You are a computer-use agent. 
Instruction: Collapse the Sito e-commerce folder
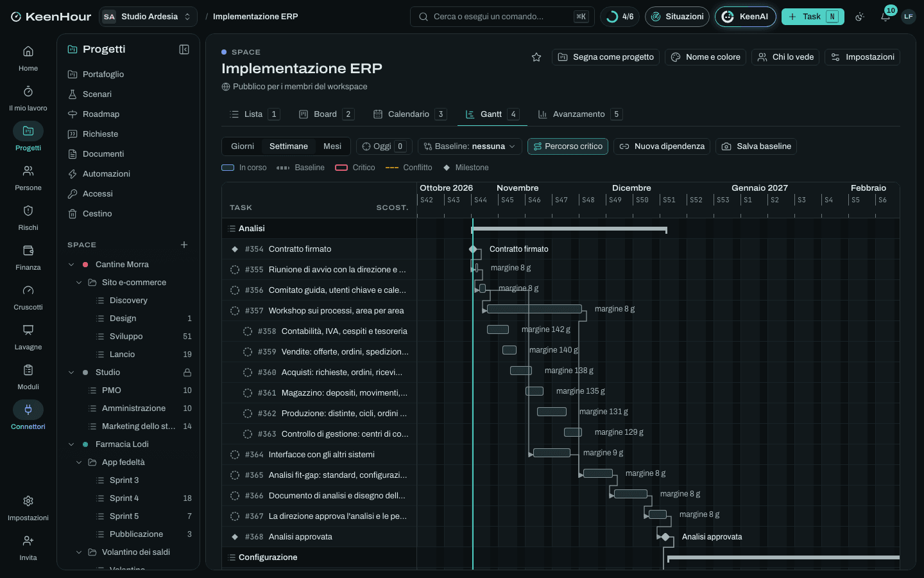tap(79, 283)
